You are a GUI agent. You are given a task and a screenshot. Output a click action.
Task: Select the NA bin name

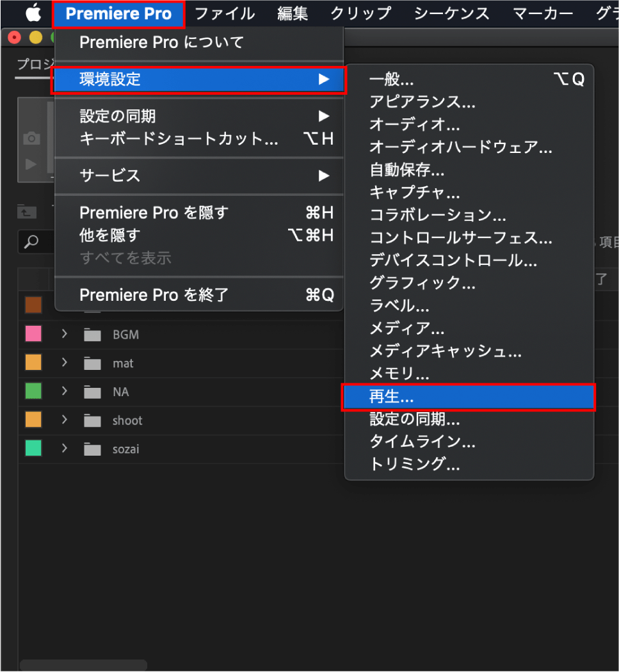[x=120, y=392]
